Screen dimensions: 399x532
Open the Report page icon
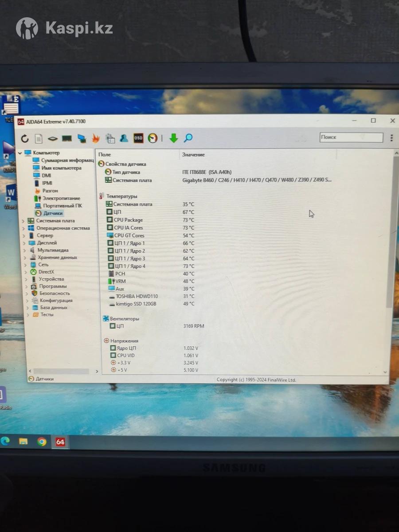tap(39, 139)
